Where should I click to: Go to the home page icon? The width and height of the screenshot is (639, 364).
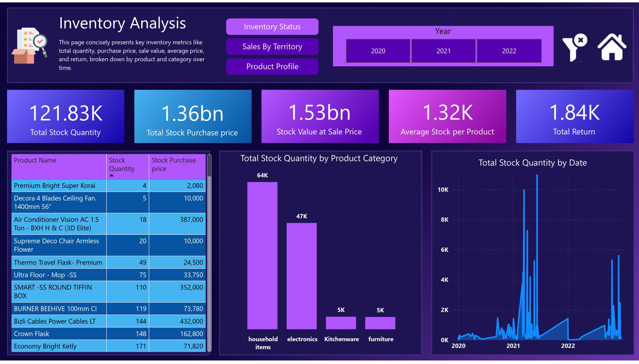pos(612,47)
